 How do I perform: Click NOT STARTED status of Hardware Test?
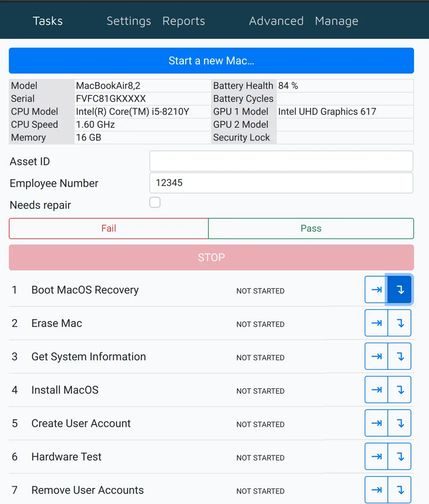(x=260, y=458)
